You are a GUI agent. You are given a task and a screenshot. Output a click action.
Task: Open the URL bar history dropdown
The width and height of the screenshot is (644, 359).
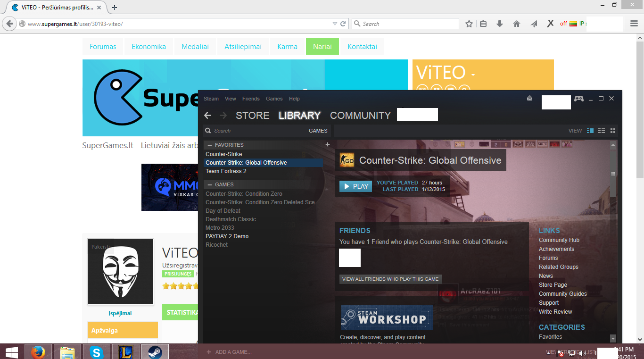pos(335,24)
